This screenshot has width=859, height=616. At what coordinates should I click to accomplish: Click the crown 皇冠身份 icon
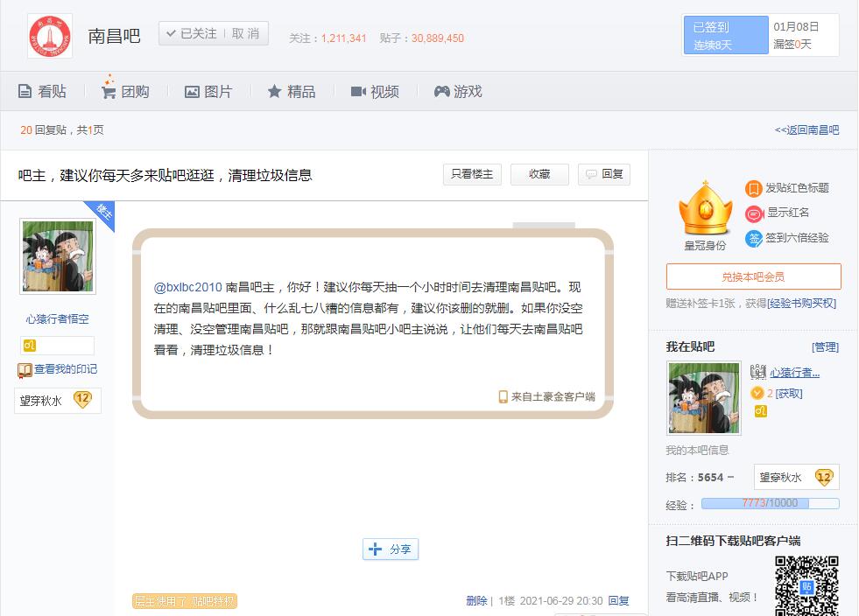coord(705,211)
